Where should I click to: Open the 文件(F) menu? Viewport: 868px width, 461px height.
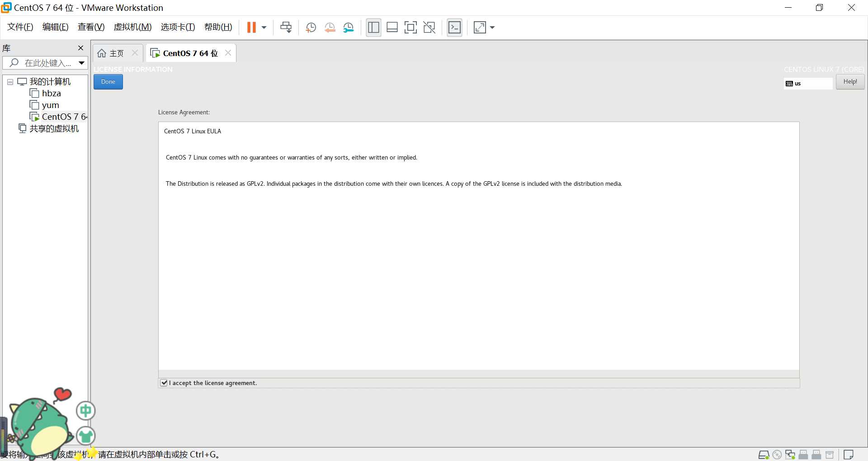[x=20, y=27]
